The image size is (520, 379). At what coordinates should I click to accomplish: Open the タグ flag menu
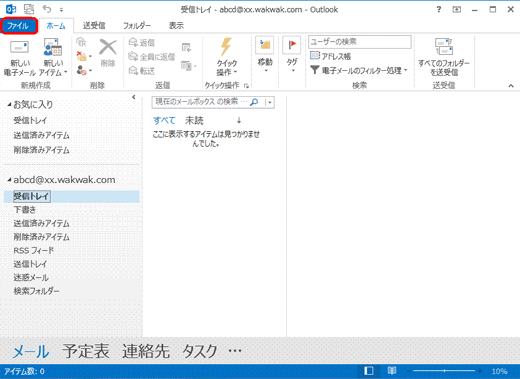point(292,55)
